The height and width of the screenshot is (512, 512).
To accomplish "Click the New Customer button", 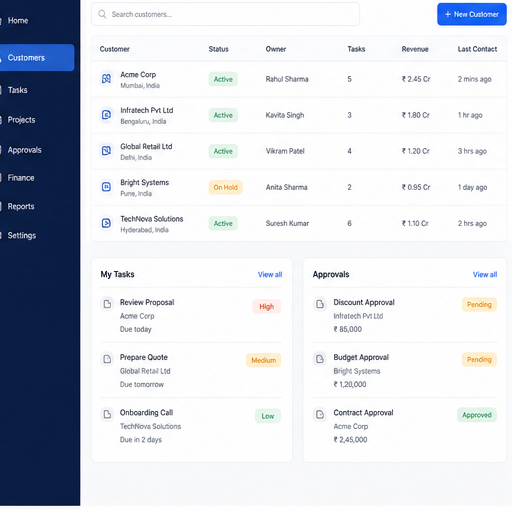I will point(472,14).
